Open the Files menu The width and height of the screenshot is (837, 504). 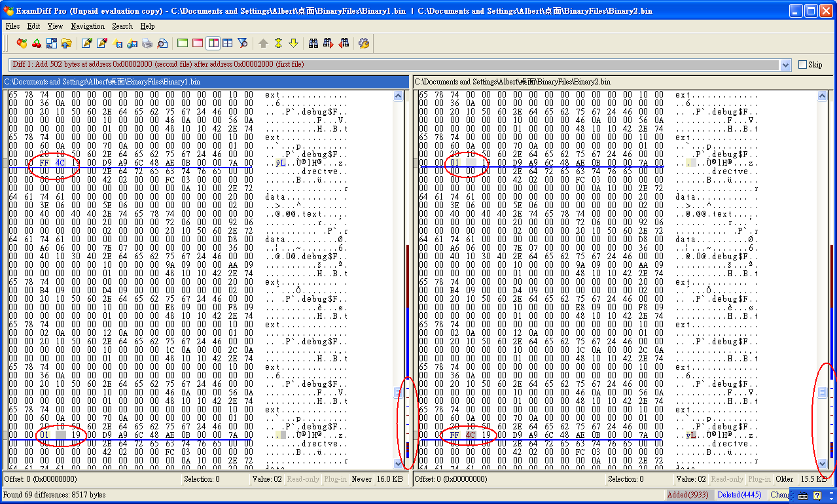point(12,26)
